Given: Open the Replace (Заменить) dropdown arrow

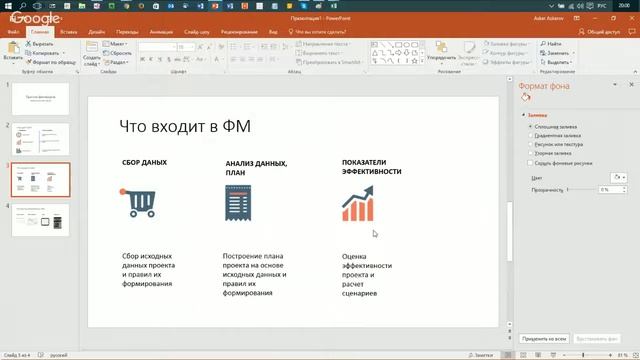Looking at the screenshot, I should 573,53.
